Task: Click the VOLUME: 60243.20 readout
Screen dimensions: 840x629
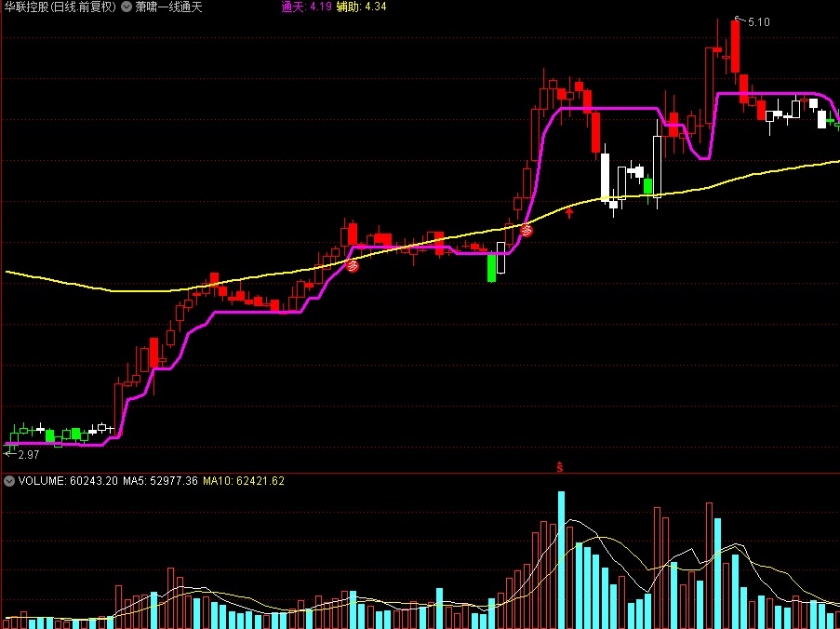Action: [x=68, y=481]
